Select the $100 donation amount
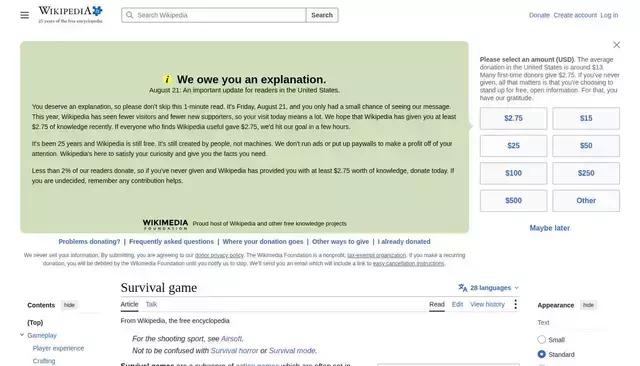 [x=513, y=173]
